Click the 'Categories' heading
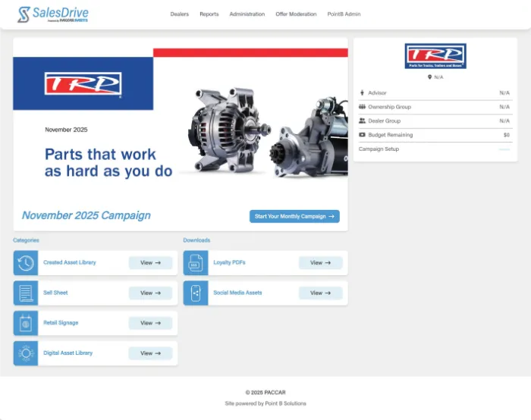This screenshot has height=420, width=531. [x=26, y=240]
